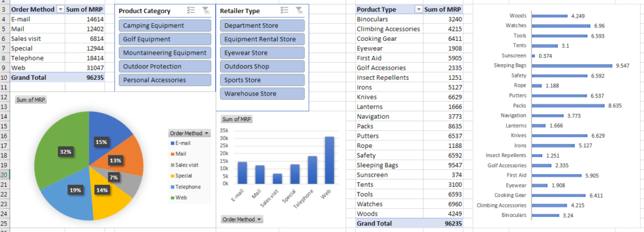The width and height of the screenshot is (644, 232).
Task: Select Department Store retailer type
Action: [262, 25]
